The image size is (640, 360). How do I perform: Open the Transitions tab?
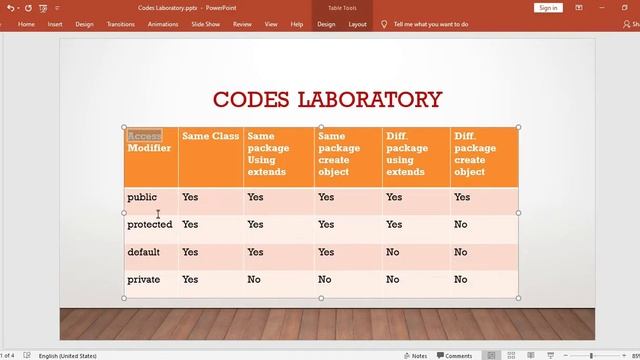(x=120, y=24)
